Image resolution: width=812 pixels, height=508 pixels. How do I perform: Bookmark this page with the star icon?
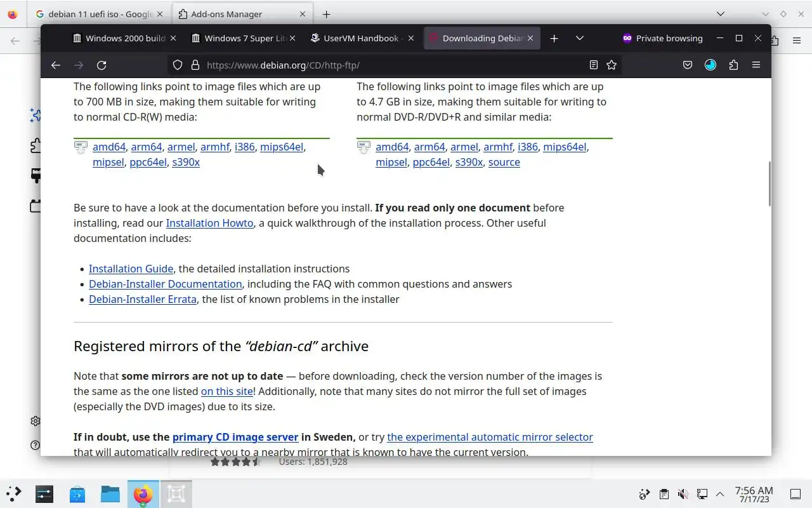coord(612,65)
